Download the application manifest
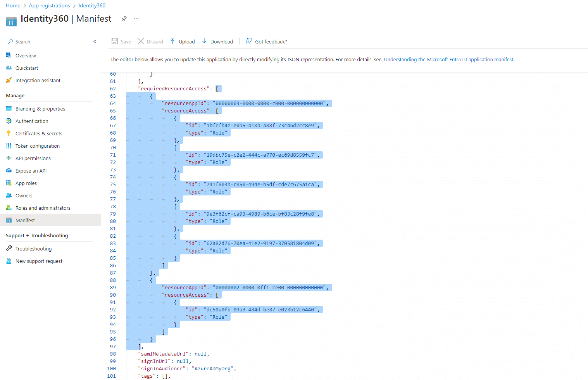Viewport: 588px width, 380px height. (217, 41)
